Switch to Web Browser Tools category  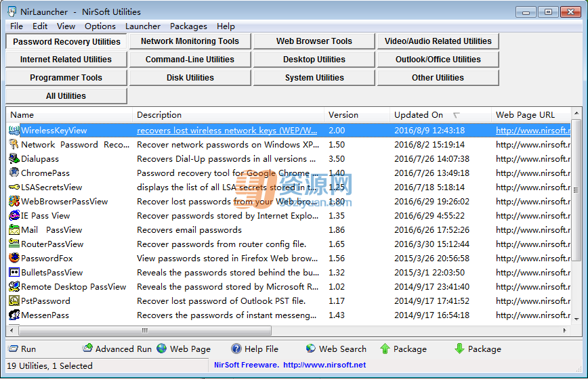click(314, 41)
